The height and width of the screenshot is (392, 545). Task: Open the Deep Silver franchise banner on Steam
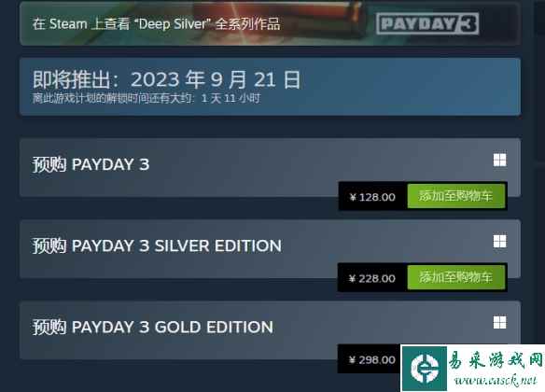point(270,23)
